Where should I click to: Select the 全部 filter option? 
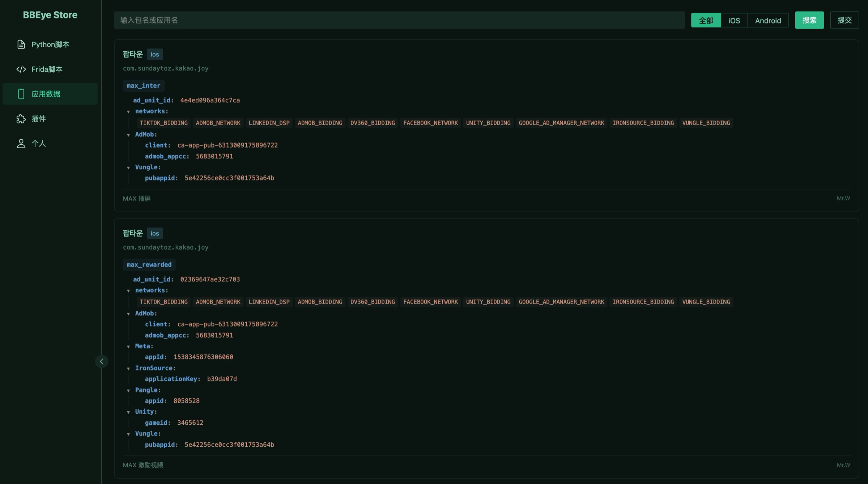pyautogui.click(x=706, y=20)
